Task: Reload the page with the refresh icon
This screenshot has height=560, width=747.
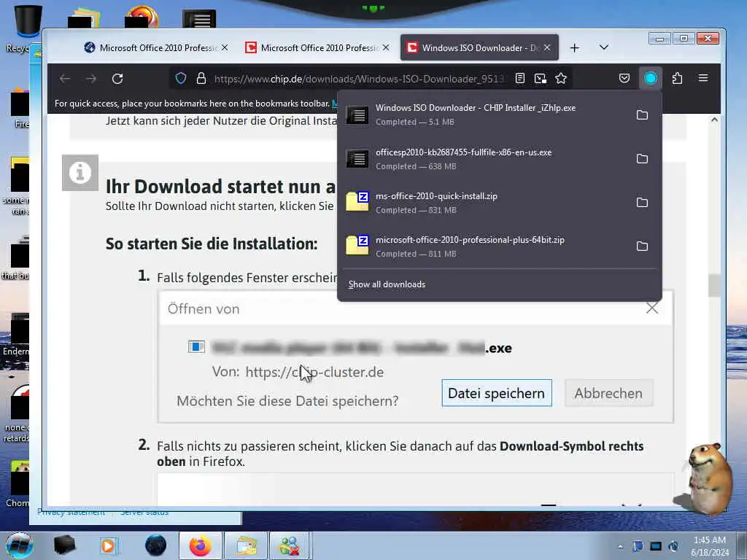Action: (117, 79)
